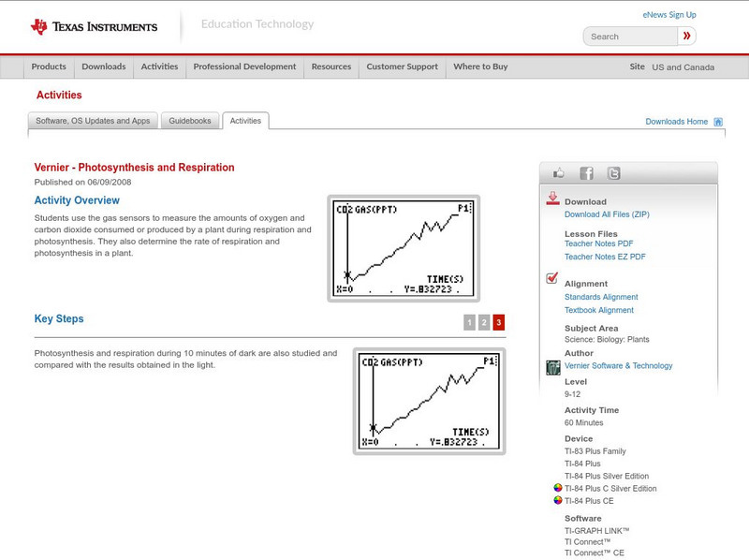This screenshot has height=560, width=749.
Task: Open the Downloads menu
Action: coord(104,66)
